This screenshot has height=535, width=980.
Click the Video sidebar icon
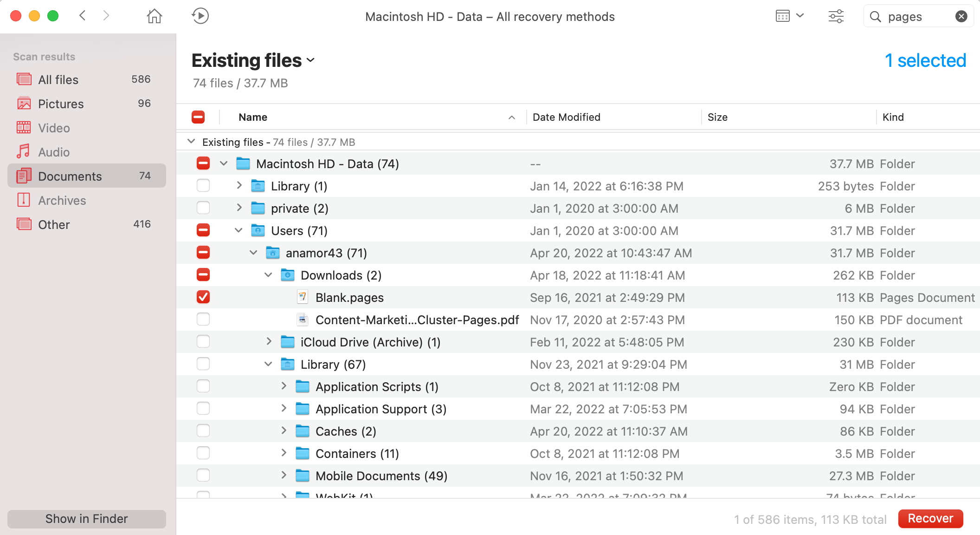tap(23, 127)
